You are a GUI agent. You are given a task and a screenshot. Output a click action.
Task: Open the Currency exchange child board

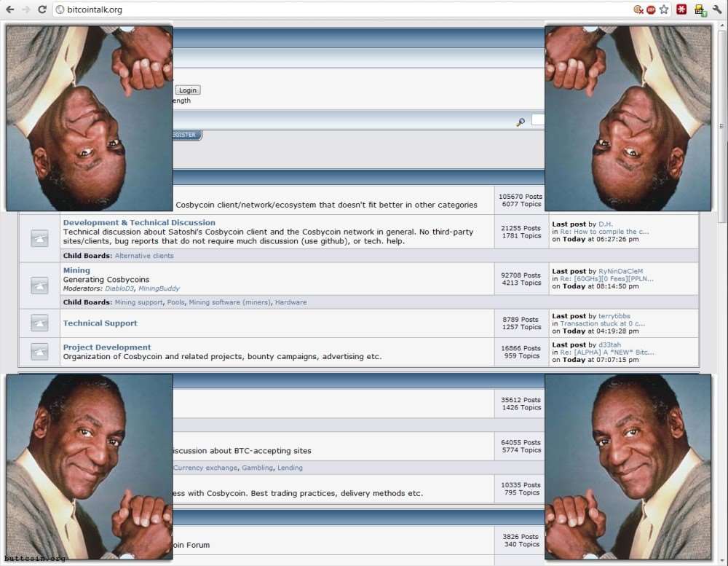pos(205,468)
